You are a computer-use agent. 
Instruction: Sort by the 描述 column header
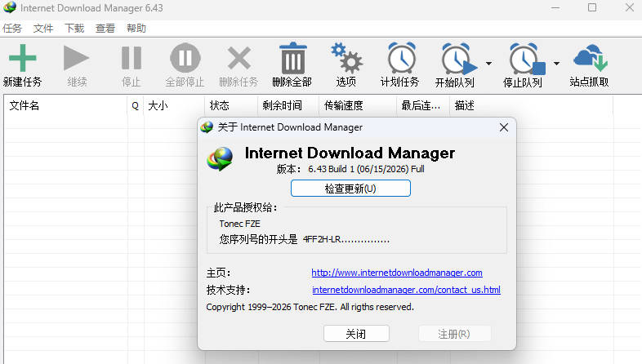[532, 106]
